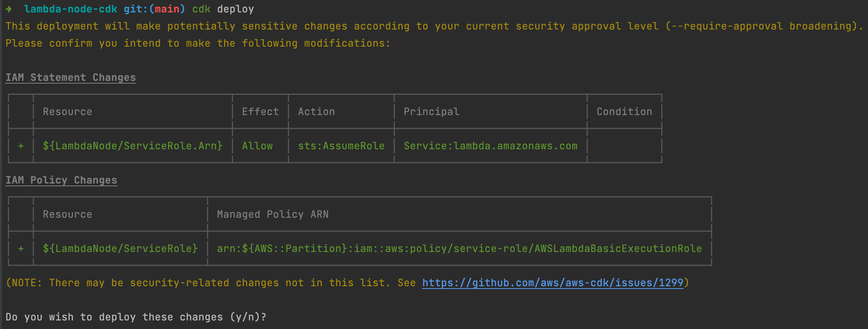The image size is (868, 329).
Task: Select the 'sts:AssumeRole' action cell
Action: pyautogui.click(x=341, y=146)
